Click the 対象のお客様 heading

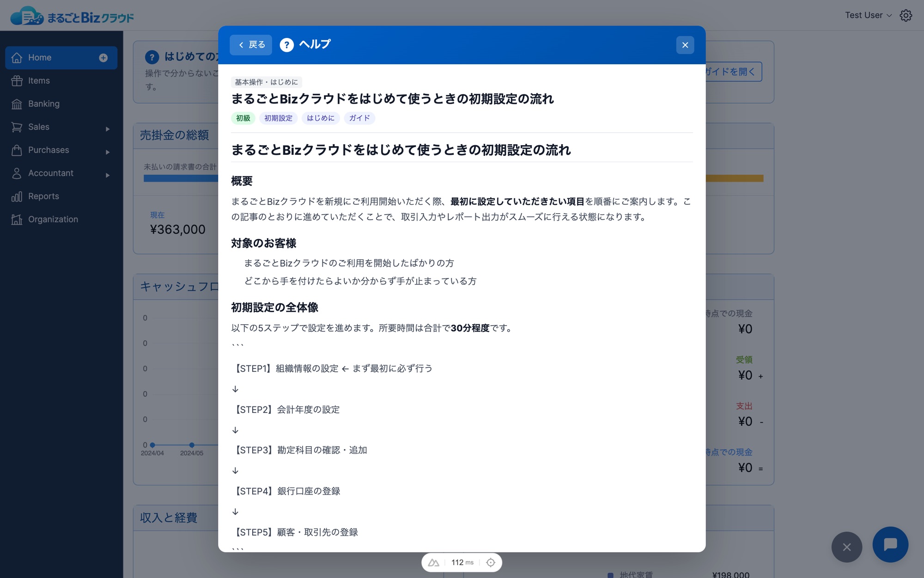pos(264,243)
